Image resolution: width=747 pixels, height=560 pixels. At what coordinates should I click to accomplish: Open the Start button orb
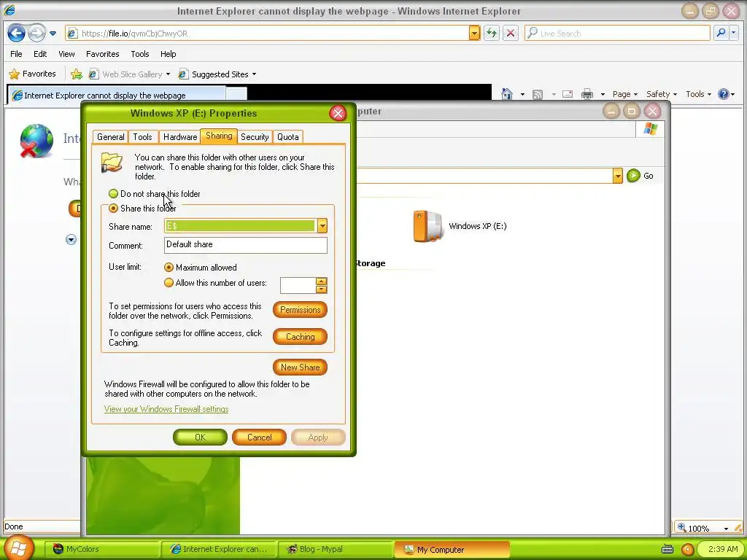point(18,548)
